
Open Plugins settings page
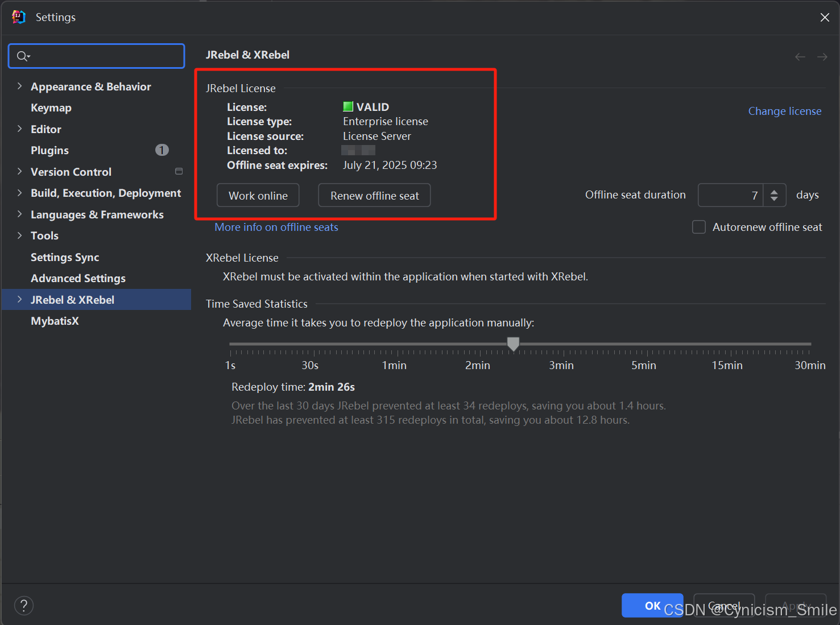[49, 150]
